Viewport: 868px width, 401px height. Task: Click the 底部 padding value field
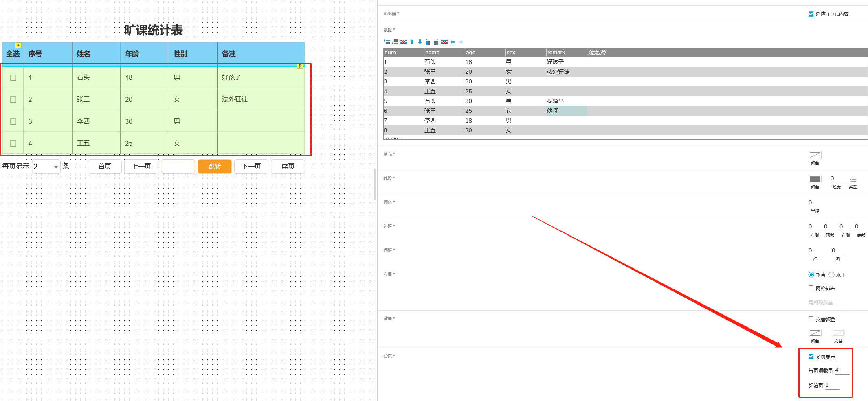click(861, 227)
